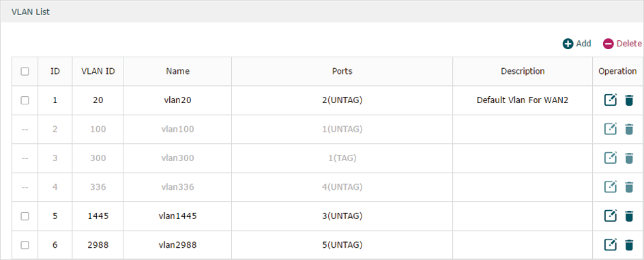Select the vlan1445 row checkbox

point(25,216)
